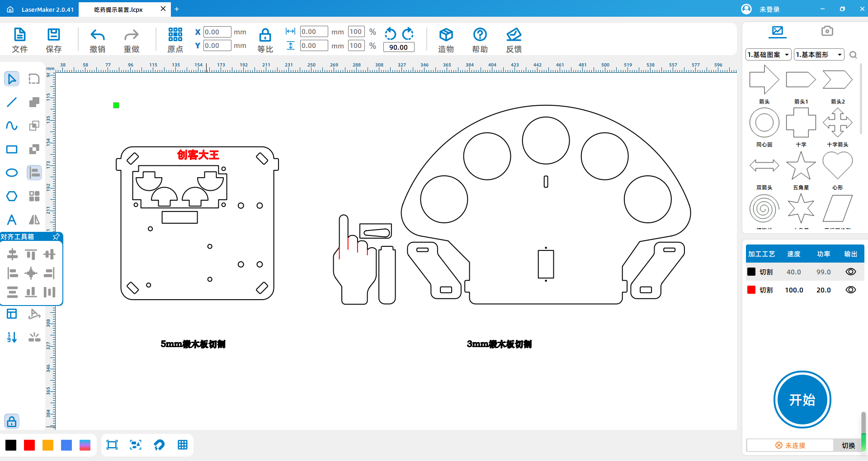Toggle the 等比 aspect ratio lock

(x=265, y=35)
